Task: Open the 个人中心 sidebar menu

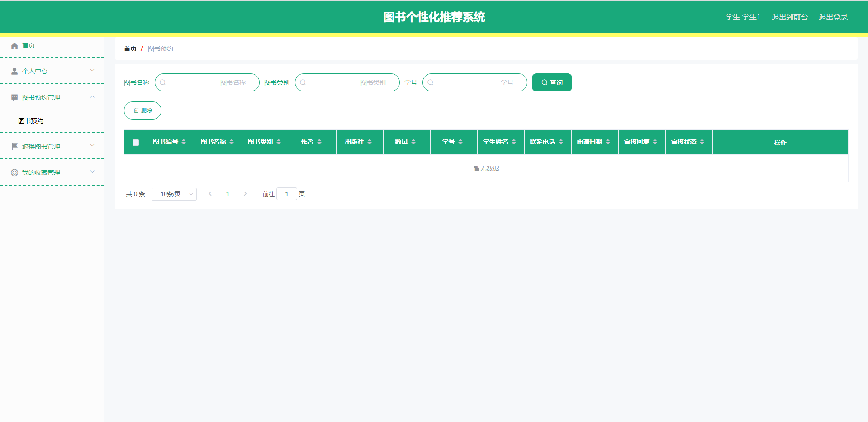Action: coord(52,71)
